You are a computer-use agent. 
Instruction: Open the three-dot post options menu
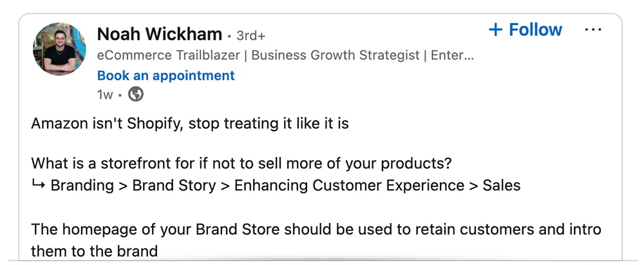[x=593, y=30]
